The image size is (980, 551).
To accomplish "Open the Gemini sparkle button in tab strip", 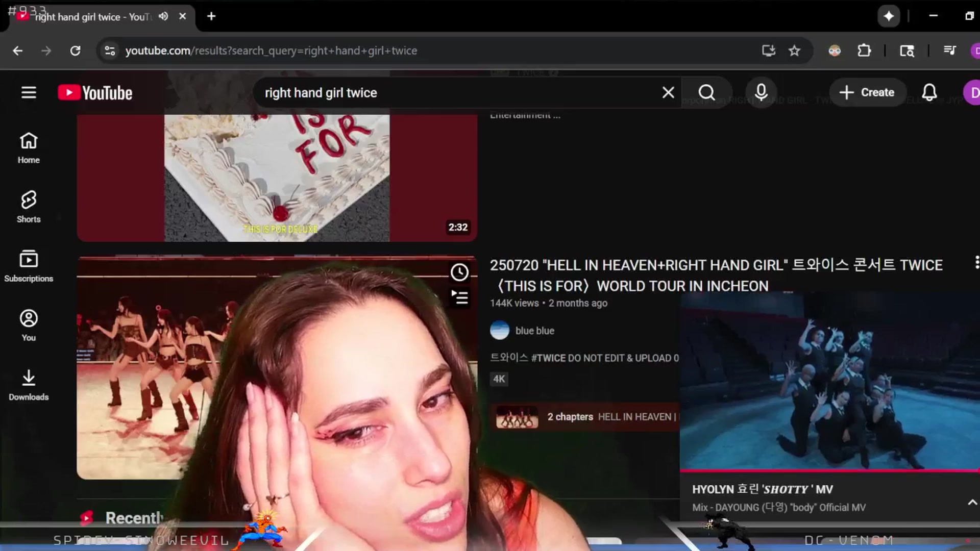I will [889, 16].
